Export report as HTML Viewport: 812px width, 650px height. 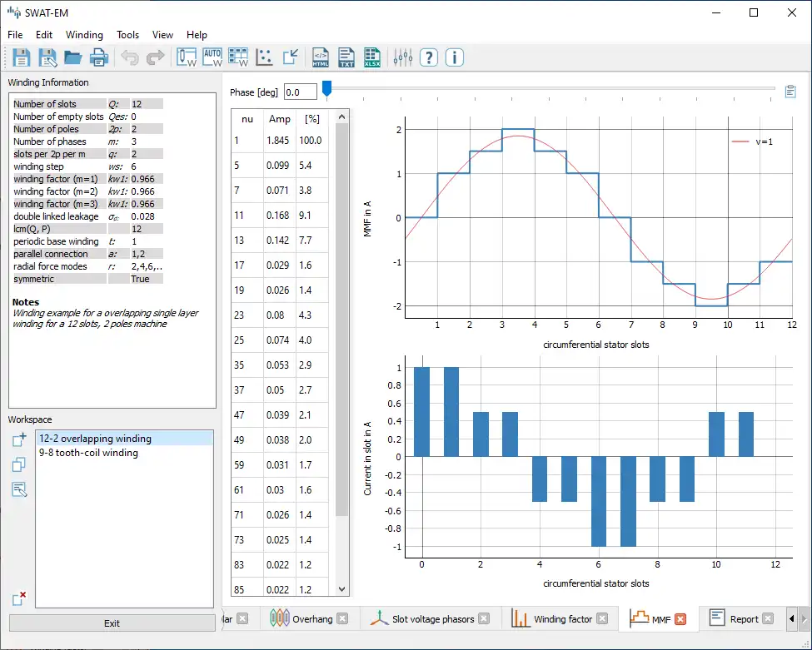pyautogui.click(x=320, y=57)
